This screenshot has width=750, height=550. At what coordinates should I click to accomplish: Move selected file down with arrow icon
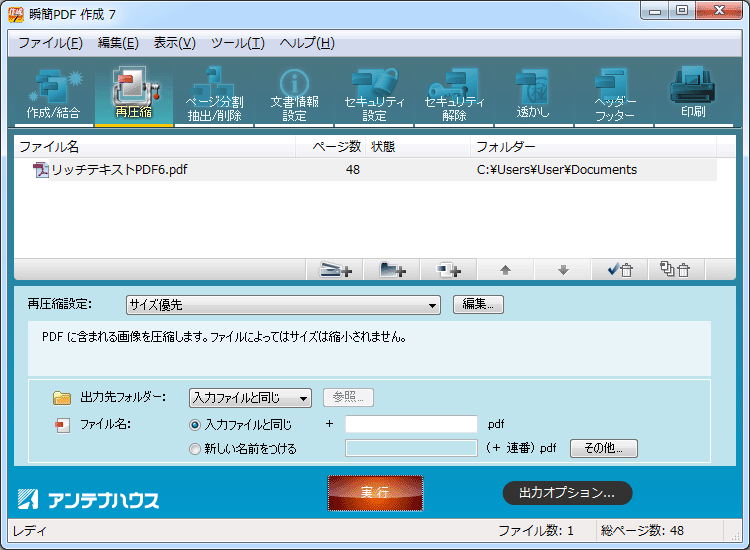point(563,269)
